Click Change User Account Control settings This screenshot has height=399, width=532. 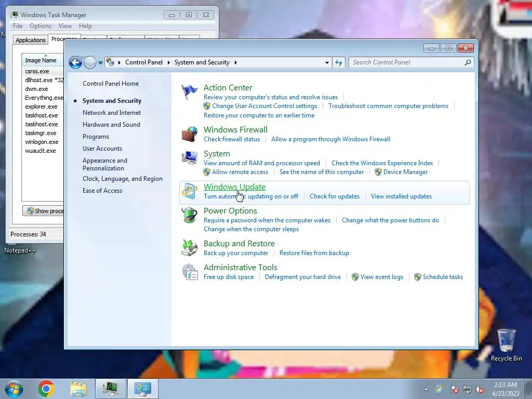point(264,106)
